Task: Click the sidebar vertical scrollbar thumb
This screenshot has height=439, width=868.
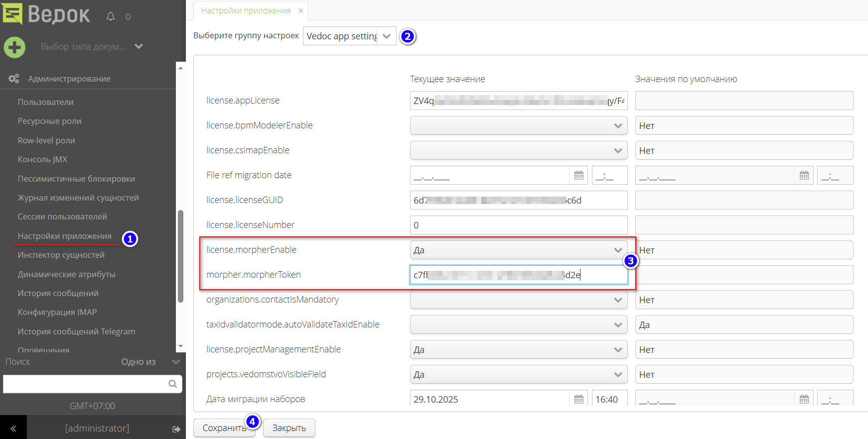Action: (x=180, y=256)
